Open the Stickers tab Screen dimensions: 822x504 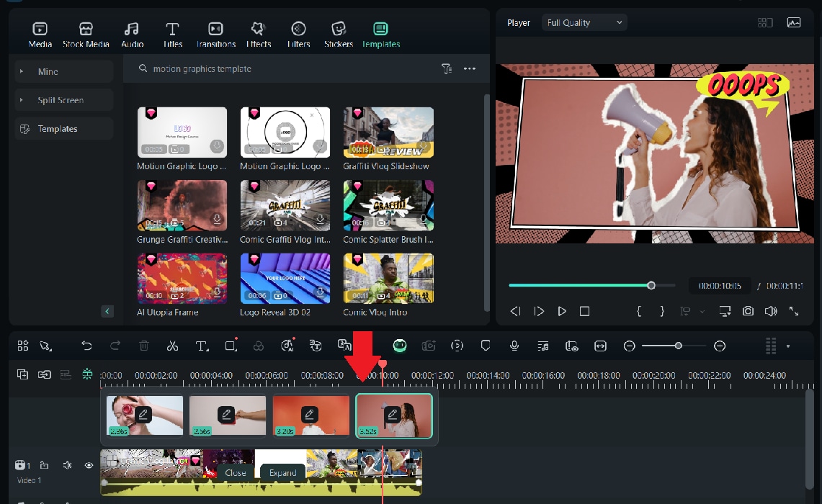(x=339, y=35)
